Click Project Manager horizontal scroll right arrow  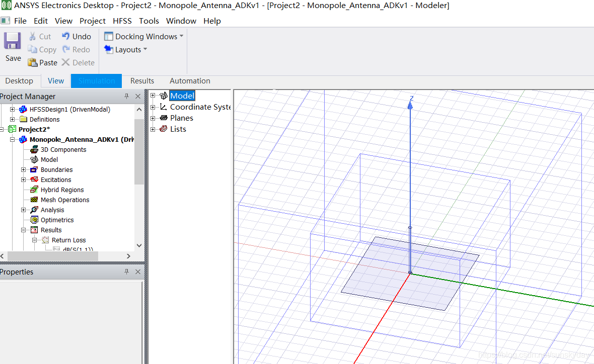coord(128,256)
